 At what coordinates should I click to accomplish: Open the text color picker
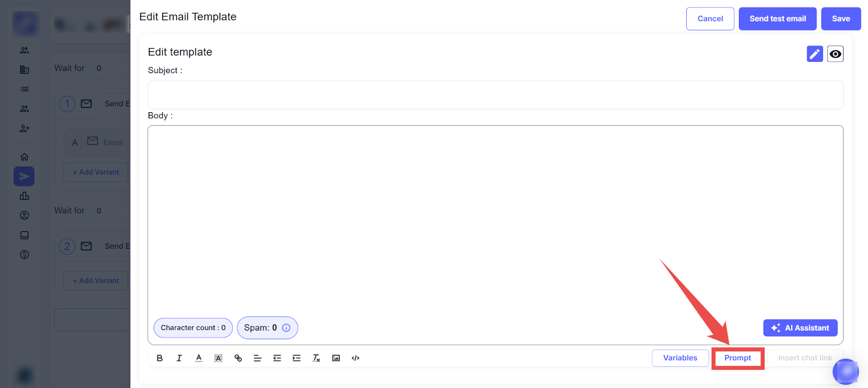coord(199,358)
